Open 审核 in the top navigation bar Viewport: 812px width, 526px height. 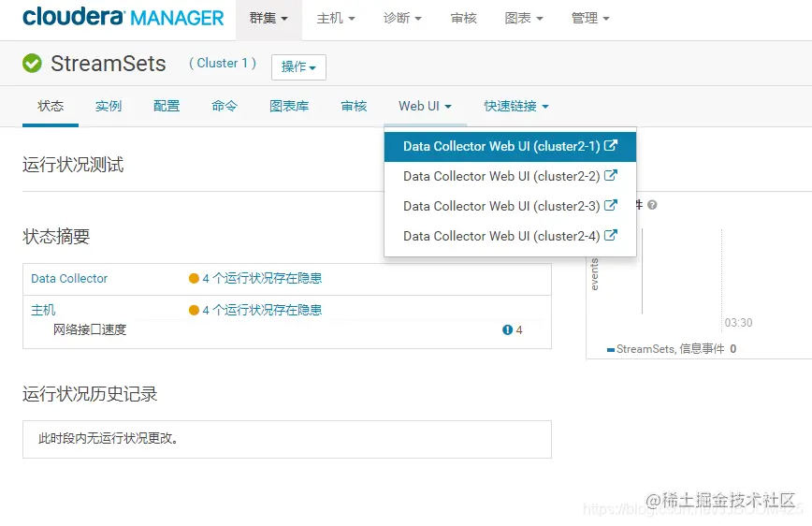[x=463, y=19]
